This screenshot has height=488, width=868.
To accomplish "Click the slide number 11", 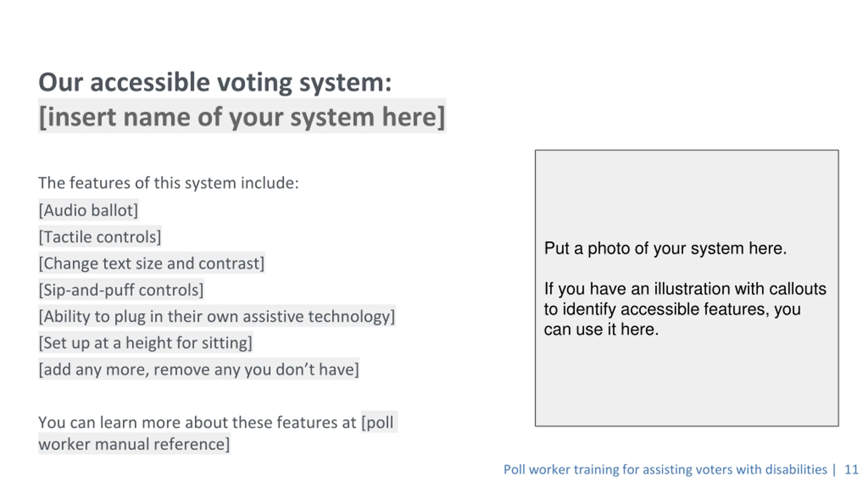I will point(851,470).
